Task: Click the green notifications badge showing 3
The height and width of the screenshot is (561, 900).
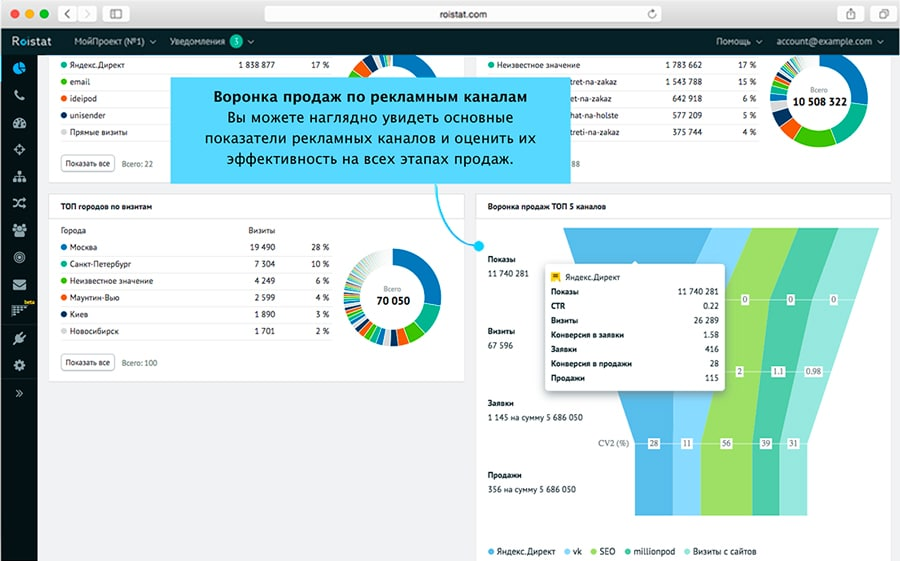Action: pos(236,41)
